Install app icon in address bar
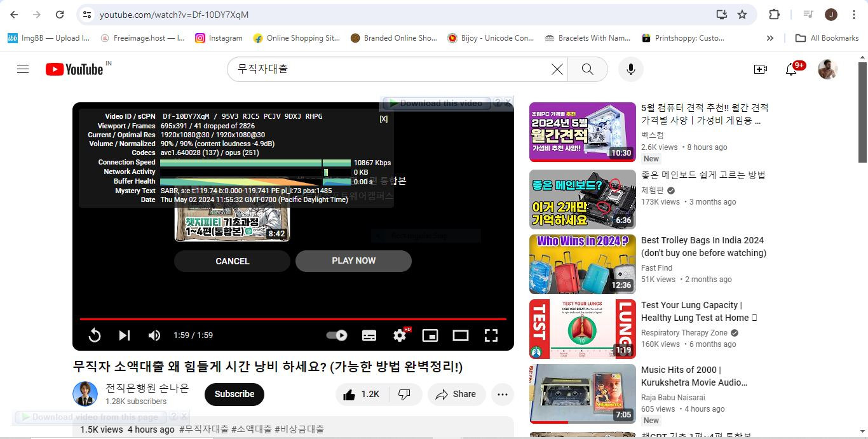This screenshot has height=439, width=868. tap(721, 15)
